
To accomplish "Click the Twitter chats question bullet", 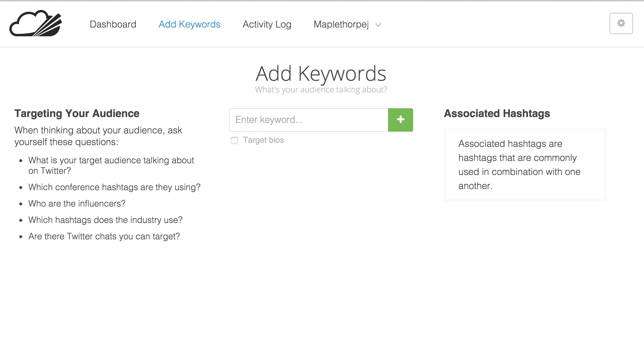I will 104,236.
